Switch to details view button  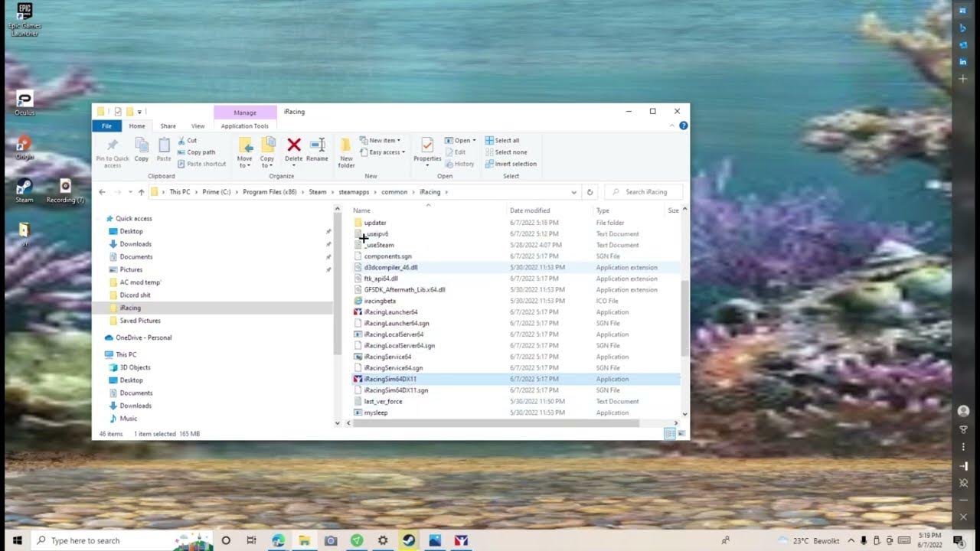[670, 434]
